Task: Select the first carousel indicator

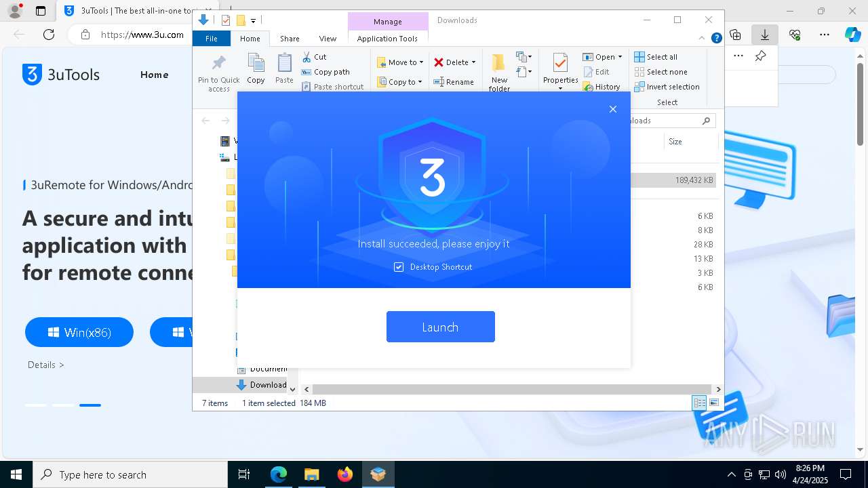Action: tap(36, 405)
